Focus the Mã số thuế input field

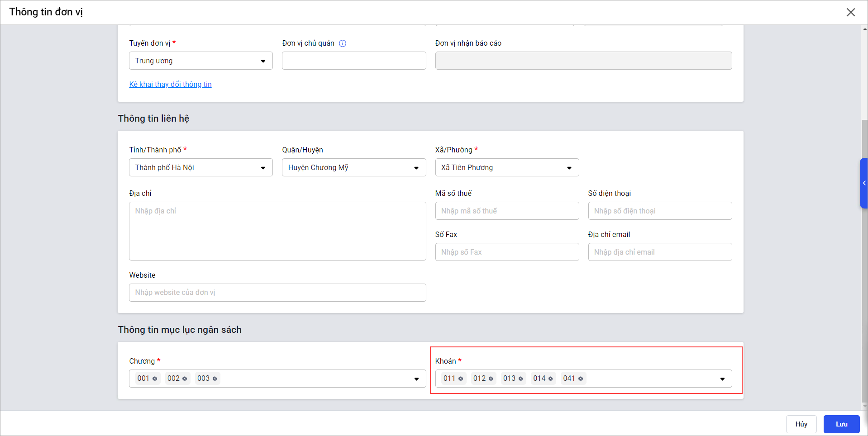[506, 211]
